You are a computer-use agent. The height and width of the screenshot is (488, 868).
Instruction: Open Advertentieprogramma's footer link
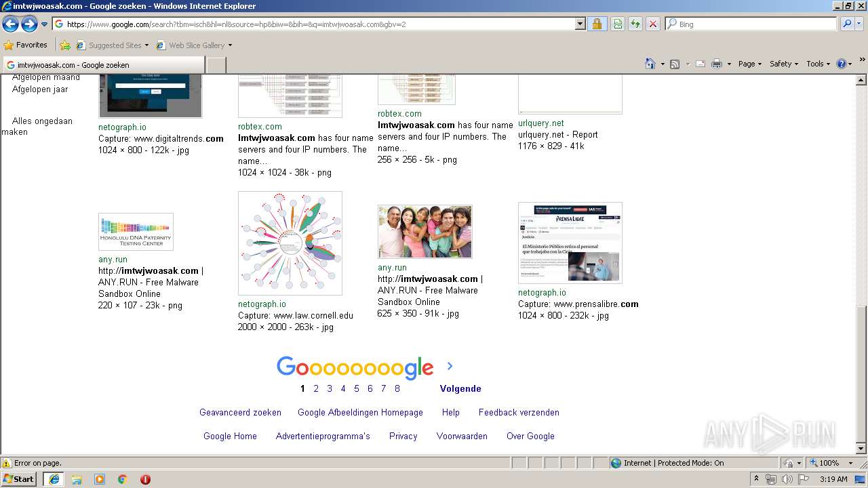point(323,436)
